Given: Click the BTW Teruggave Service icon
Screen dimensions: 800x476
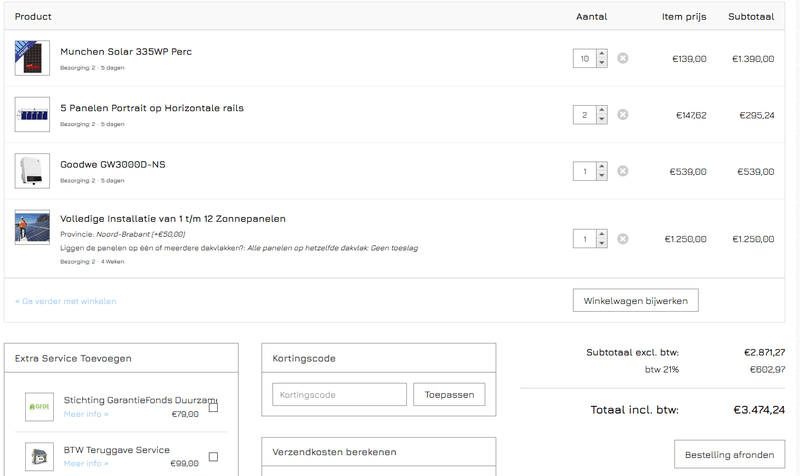Looking at the screenshot, I should coord(40,456).
